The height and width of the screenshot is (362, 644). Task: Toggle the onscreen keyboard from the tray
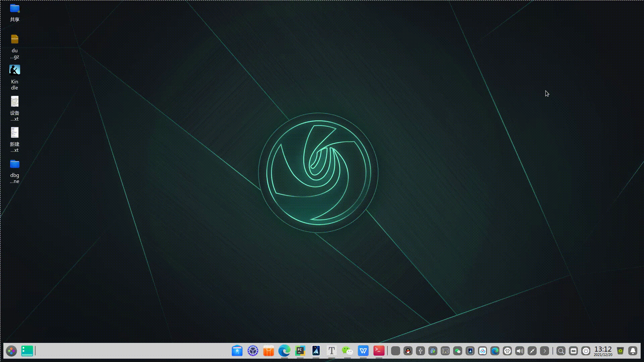click(574, 351)
